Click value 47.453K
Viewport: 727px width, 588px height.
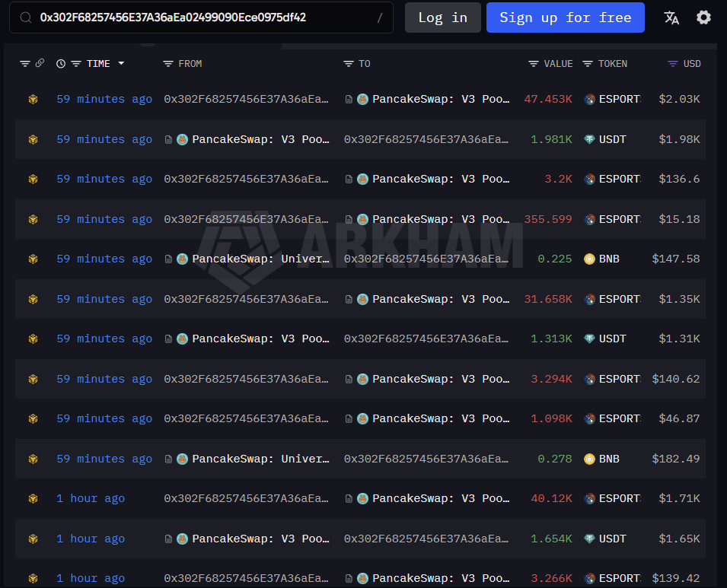tap(548, 99)
